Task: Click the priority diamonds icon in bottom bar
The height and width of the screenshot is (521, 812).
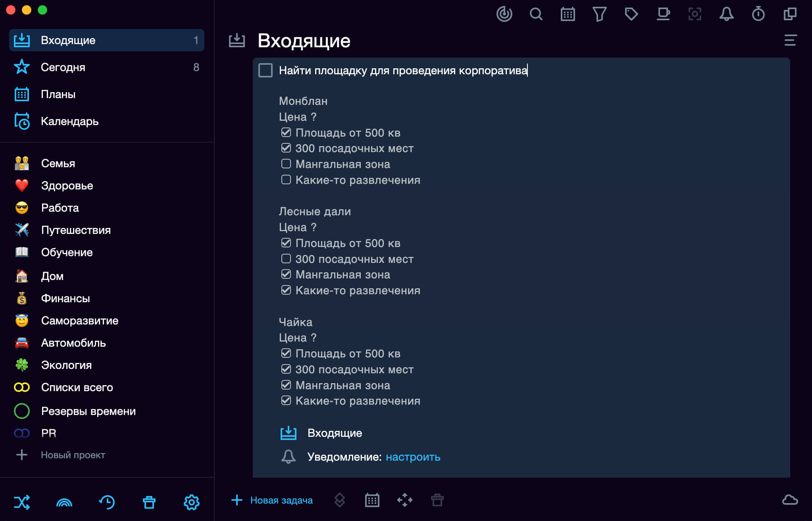Action: pyautogui.click(x=340, y=500)
